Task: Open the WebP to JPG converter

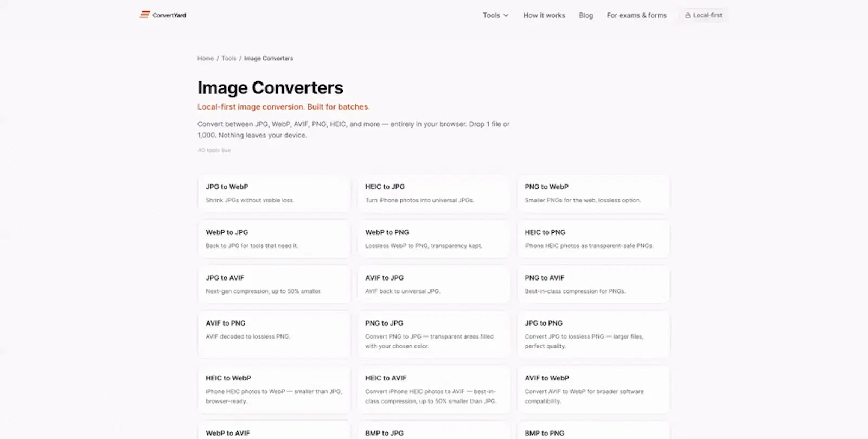Action: pos(274,239)
